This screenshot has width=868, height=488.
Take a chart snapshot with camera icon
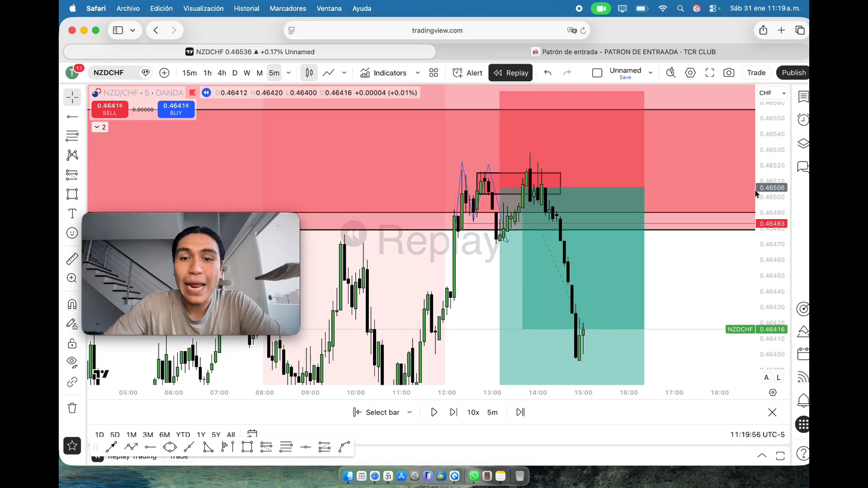pos(729,73)
